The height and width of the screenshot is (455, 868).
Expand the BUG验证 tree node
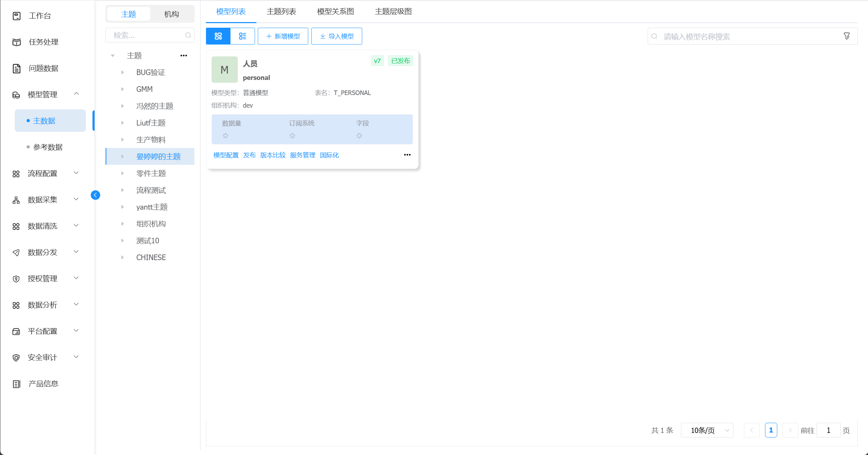coord(122,73)
